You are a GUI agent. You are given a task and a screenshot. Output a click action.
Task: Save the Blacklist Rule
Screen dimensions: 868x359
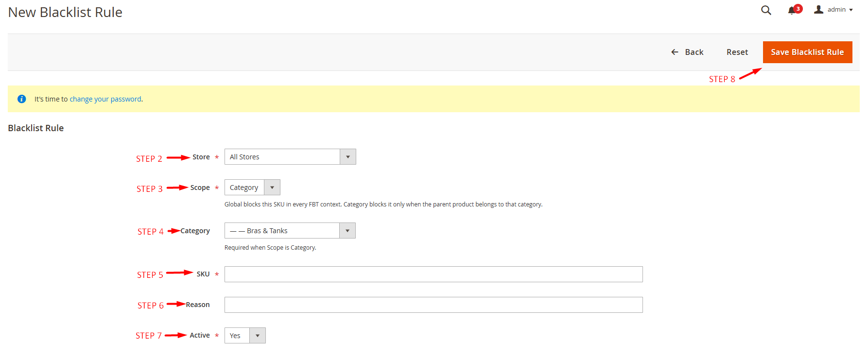point(807,52)
